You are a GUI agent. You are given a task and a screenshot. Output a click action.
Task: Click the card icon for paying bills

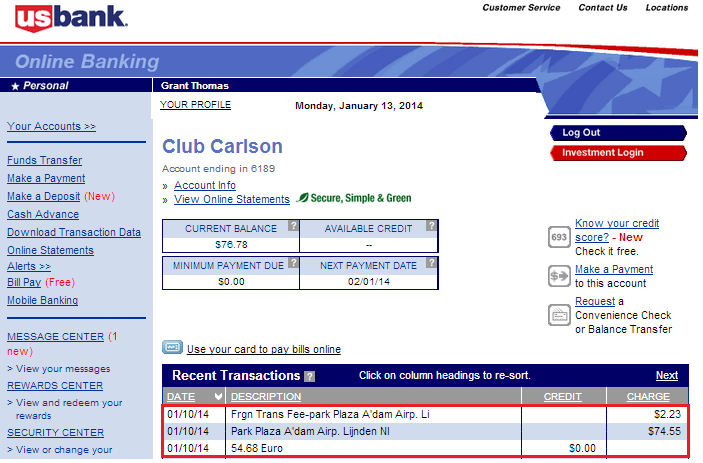coord(173,347)
